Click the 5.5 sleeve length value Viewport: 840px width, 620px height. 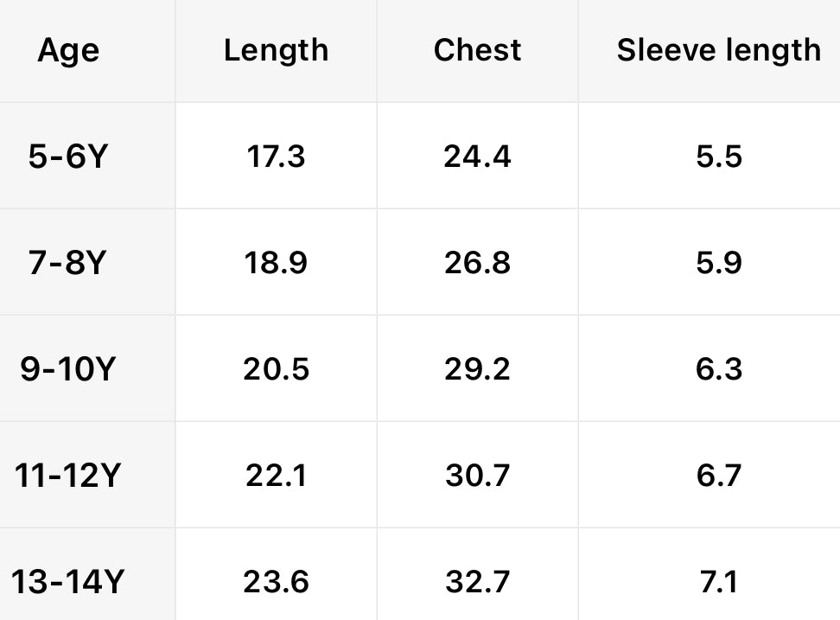pos(718,157)
